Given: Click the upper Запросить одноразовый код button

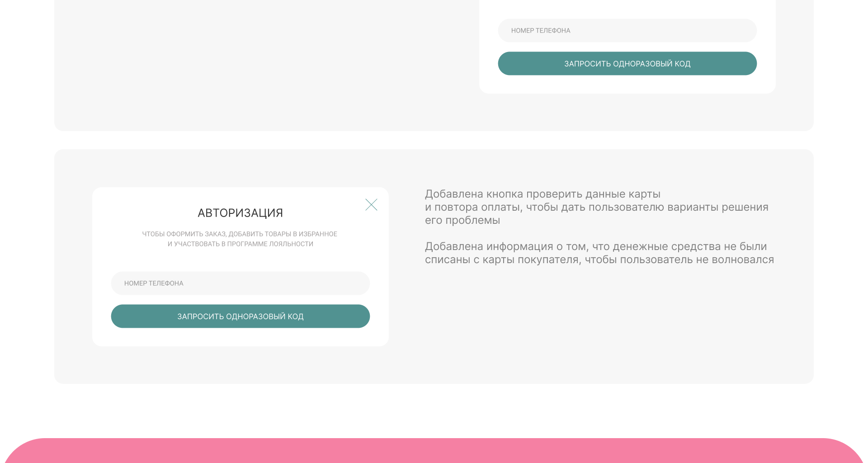Looking at the screenshot, I should 627,64.
